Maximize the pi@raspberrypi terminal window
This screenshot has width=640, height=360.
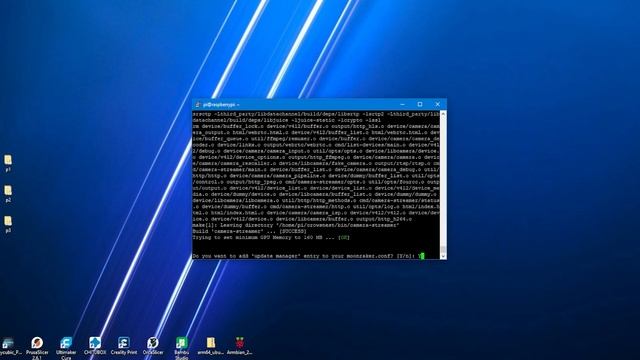pyautogui.click(x=420, y=104)
